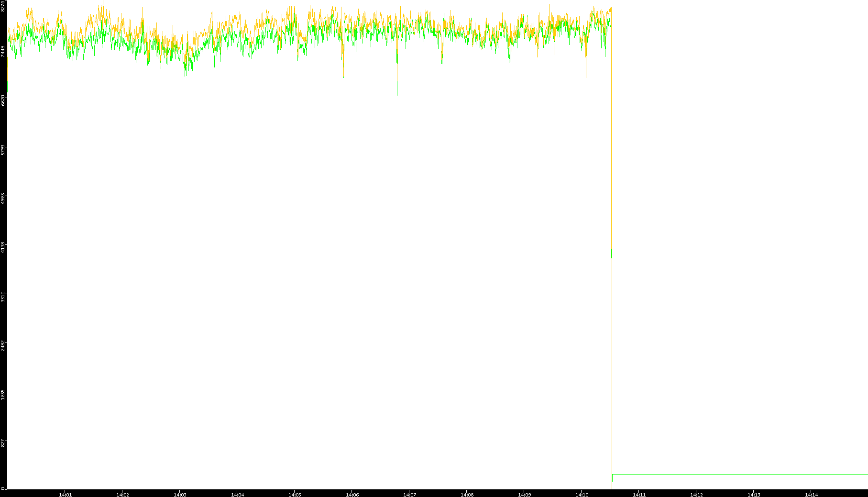Image resolution: width=868 pixels, height=497 pixels.
Task: Click the 6620 vertical axis label
Action: (3, 100)
